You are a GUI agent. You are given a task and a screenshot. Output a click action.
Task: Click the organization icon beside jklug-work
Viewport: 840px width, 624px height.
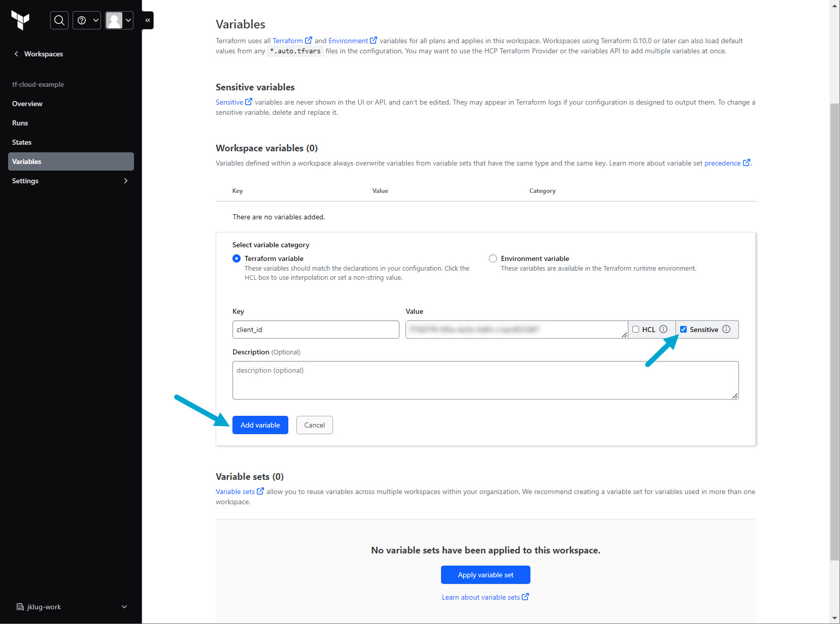[x=20, y=607]
